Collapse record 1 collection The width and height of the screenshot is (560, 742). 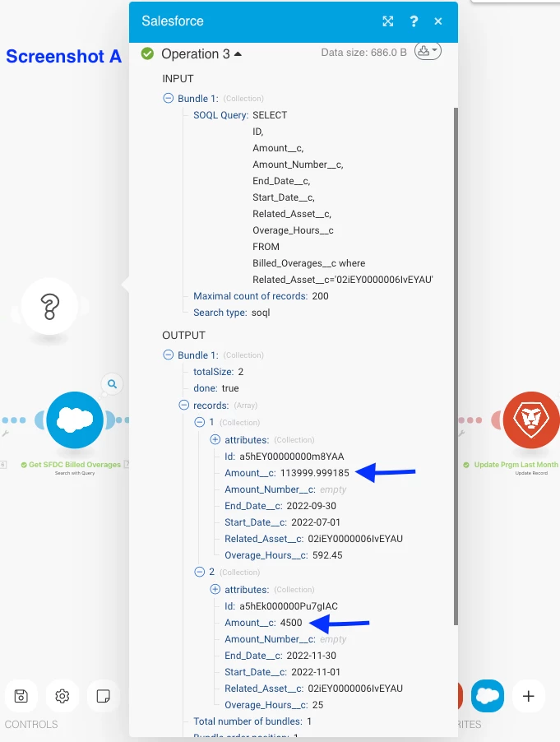200,422
